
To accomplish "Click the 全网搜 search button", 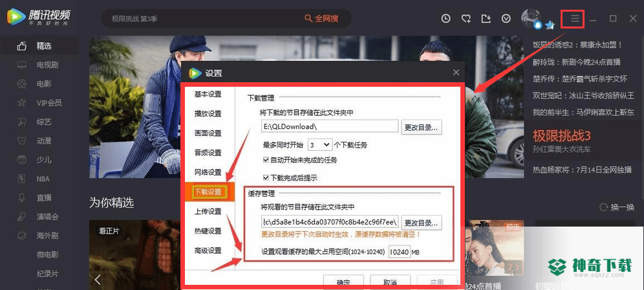I will point(321,19).
